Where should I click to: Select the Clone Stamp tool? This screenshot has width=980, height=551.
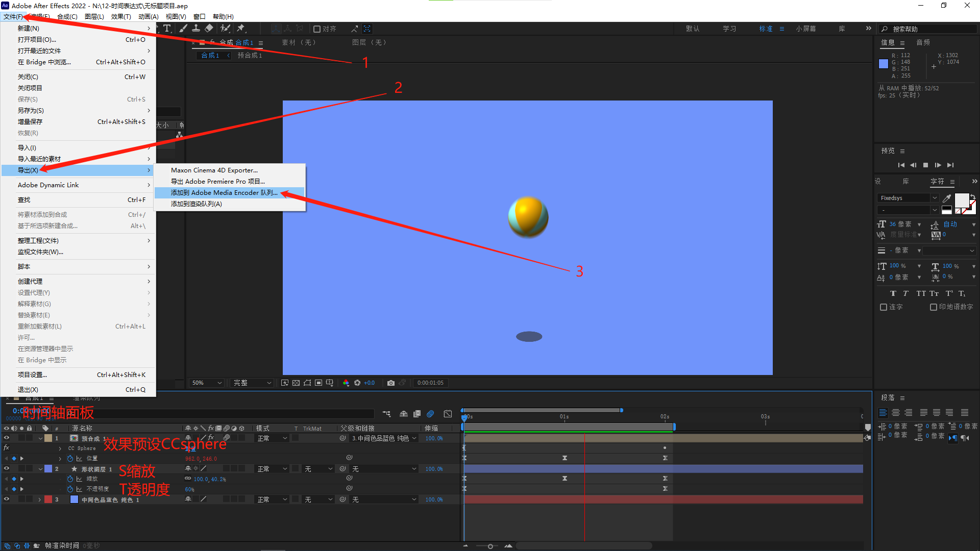pyautogui.click(x=196, y=29)
